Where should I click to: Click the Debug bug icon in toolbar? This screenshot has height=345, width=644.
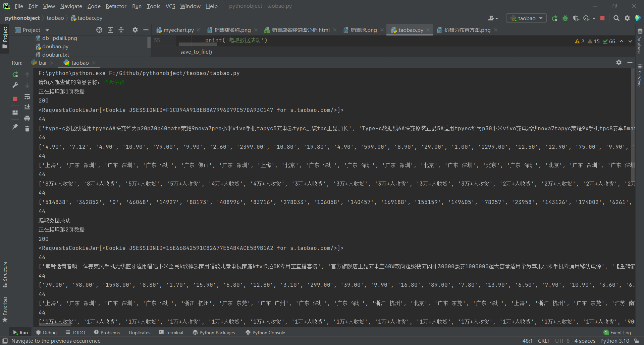[x=565, y=18]
